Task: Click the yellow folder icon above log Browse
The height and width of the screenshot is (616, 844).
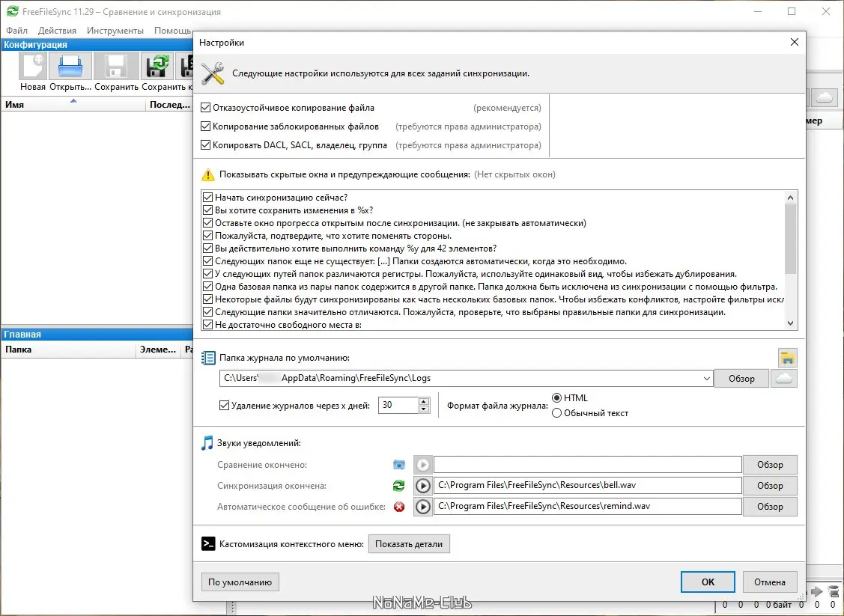Action: pos(788,358)
